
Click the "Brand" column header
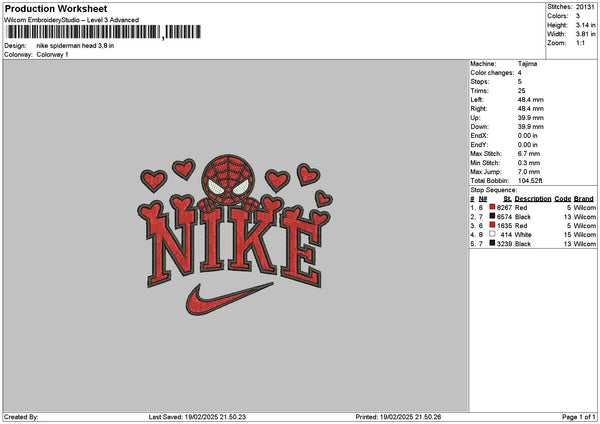click(584, 199)
